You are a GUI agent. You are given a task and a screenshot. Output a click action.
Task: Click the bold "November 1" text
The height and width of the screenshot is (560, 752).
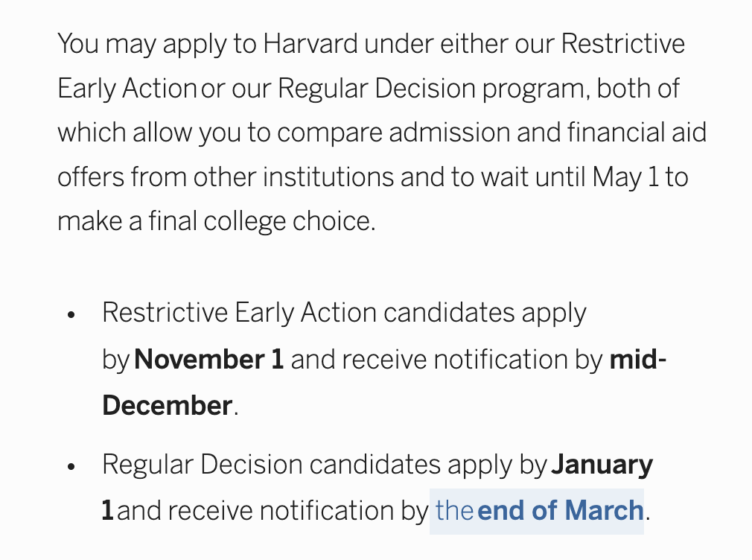click(208, 360)
